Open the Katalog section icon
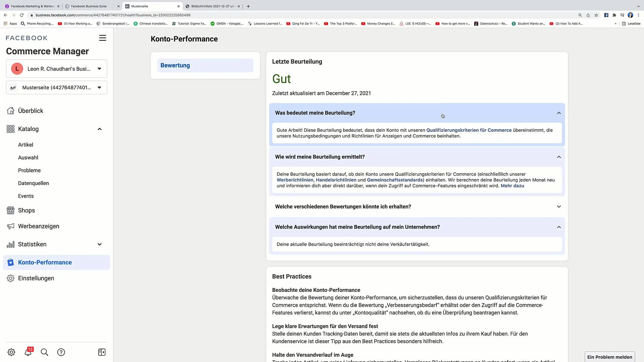Image resolution: width=644 pixels, height=362 pixels. pos(10,129)
